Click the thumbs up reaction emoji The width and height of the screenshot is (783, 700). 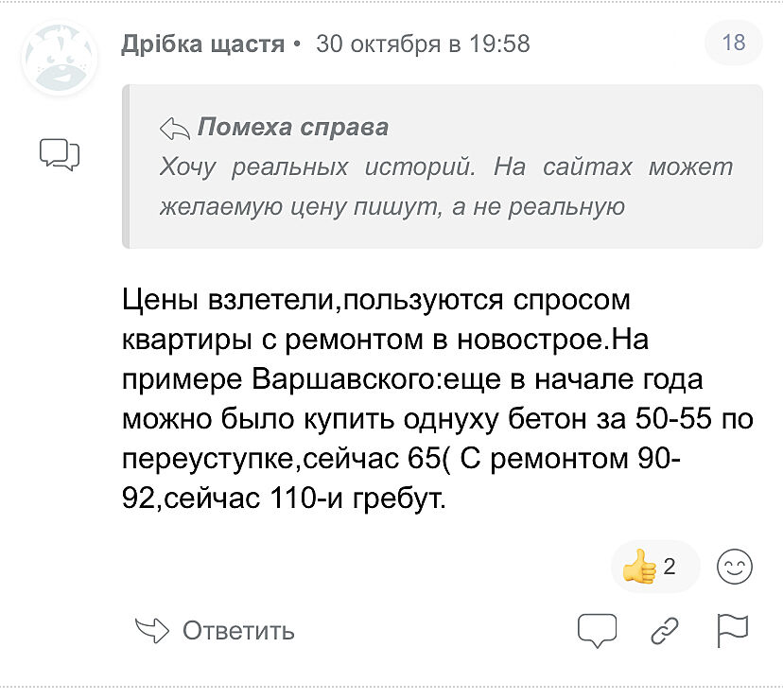[639, 567]
